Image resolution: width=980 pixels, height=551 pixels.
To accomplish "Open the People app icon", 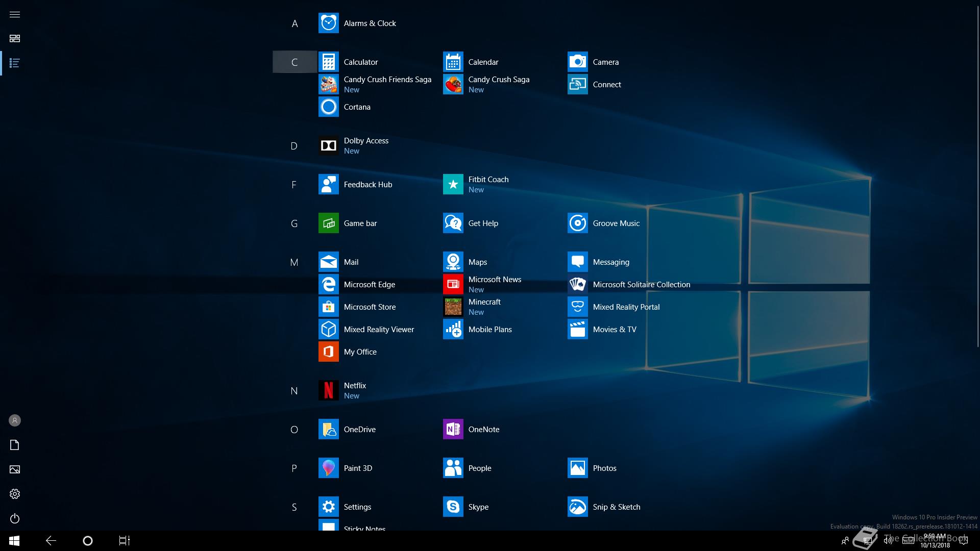I will point(453,468).
